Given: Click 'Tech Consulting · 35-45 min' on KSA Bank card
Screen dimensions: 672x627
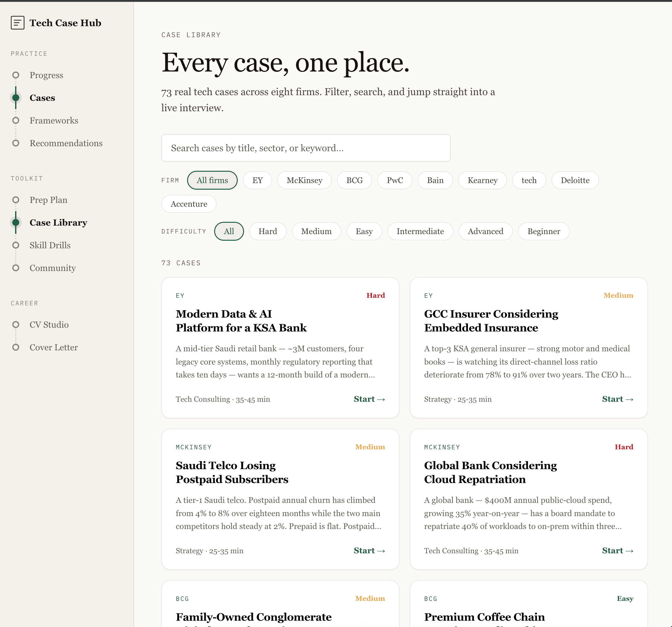Looking at the screenshot, I should pos(223,399).
